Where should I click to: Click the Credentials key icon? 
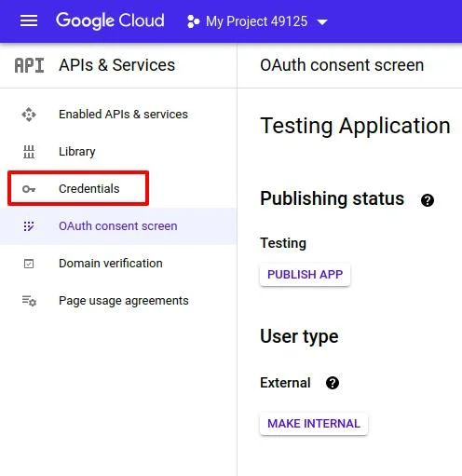click(29, 189)
